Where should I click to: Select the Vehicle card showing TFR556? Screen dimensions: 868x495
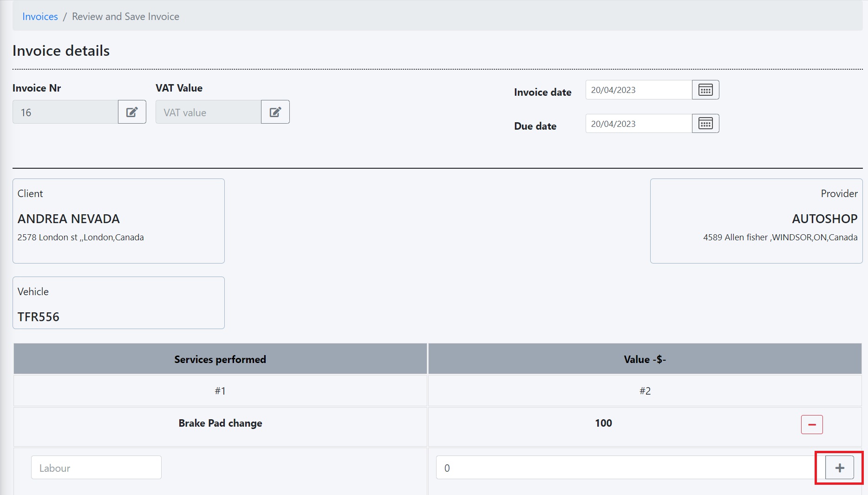pyautogui.click(x=118, y=303)
